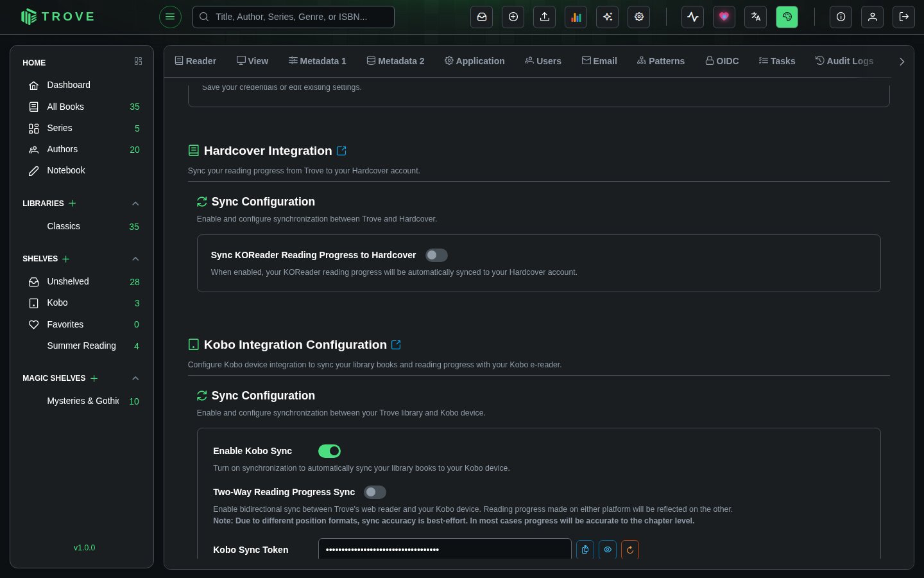Collapse the Magic Shelves section

point(135,378)
